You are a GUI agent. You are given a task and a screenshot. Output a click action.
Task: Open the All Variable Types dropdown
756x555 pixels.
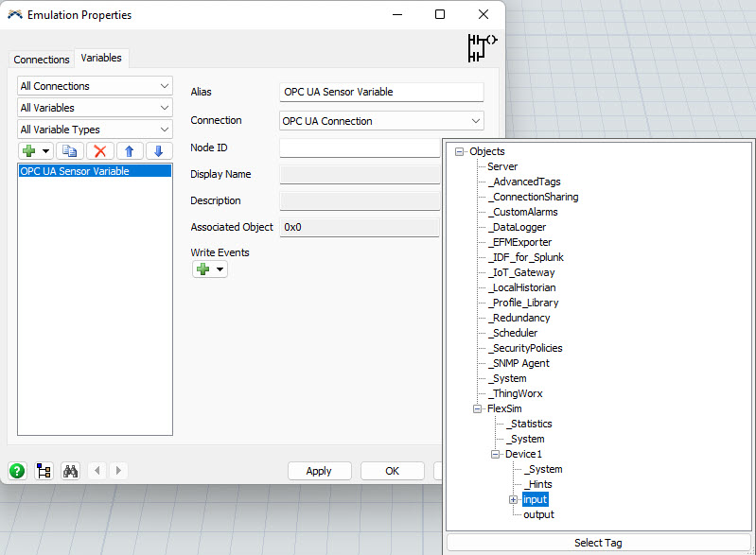click(95, 130)
